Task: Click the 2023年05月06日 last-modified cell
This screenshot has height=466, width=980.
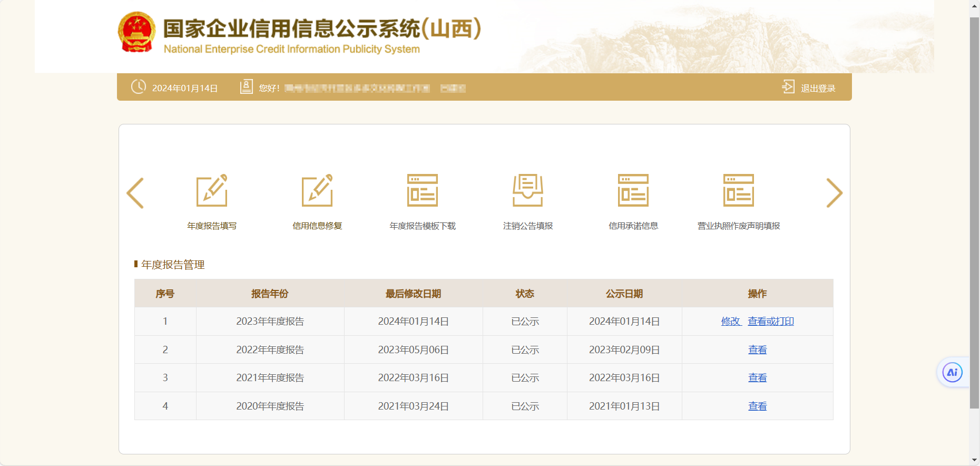Action: 414,349
